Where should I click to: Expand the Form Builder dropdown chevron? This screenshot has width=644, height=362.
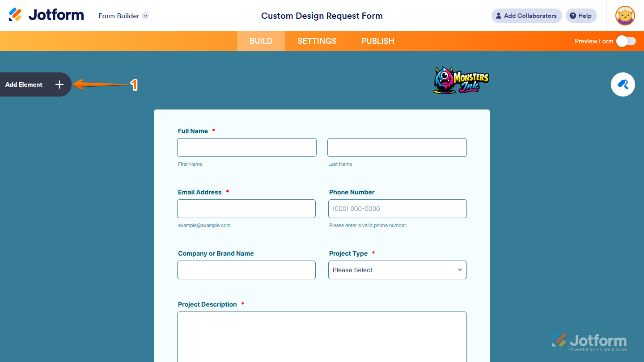(145, 16)
